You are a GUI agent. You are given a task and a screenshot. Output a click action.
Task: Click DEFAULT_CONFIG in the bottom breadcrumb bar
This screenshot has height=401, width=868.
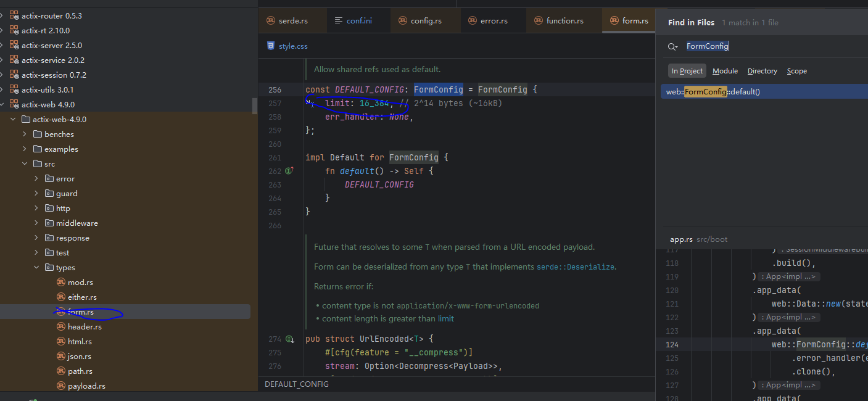point(297,384)
